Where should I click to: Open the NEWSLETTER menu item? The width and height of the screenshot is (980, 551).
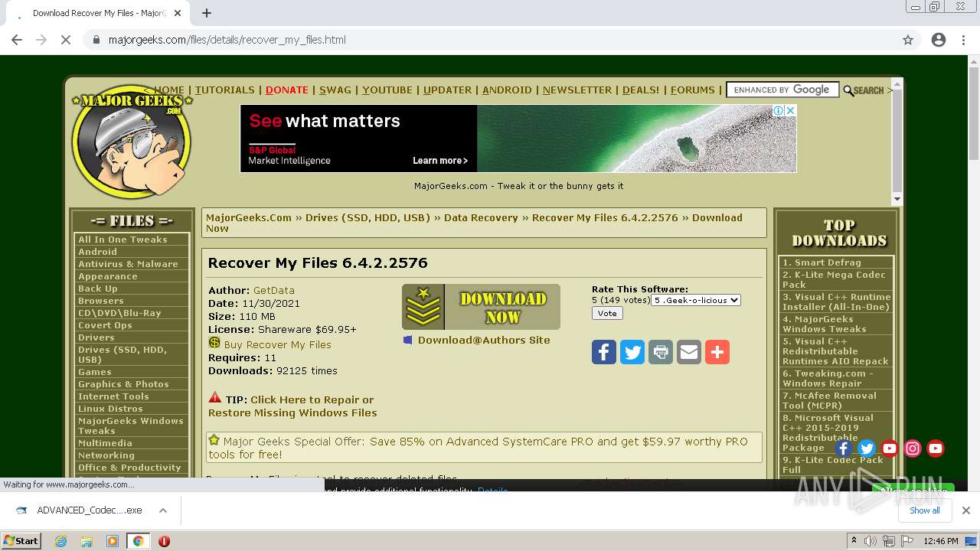(577, 90)
